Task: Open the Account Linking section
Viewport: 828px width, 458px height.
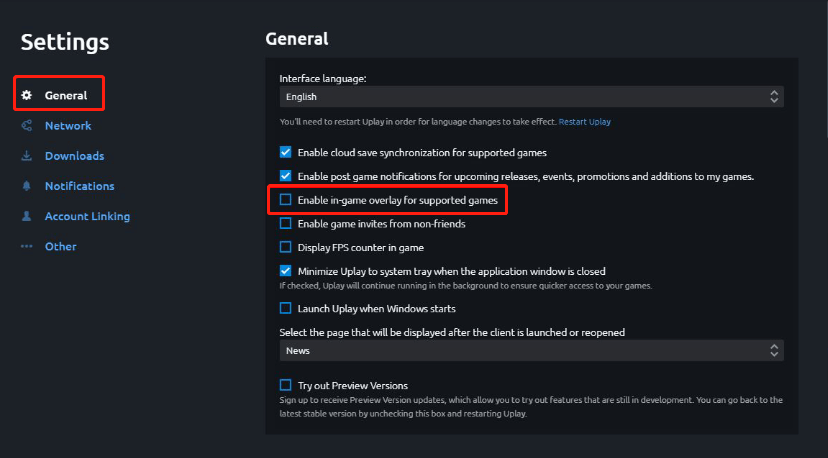Action: click(x=87, y=216)
